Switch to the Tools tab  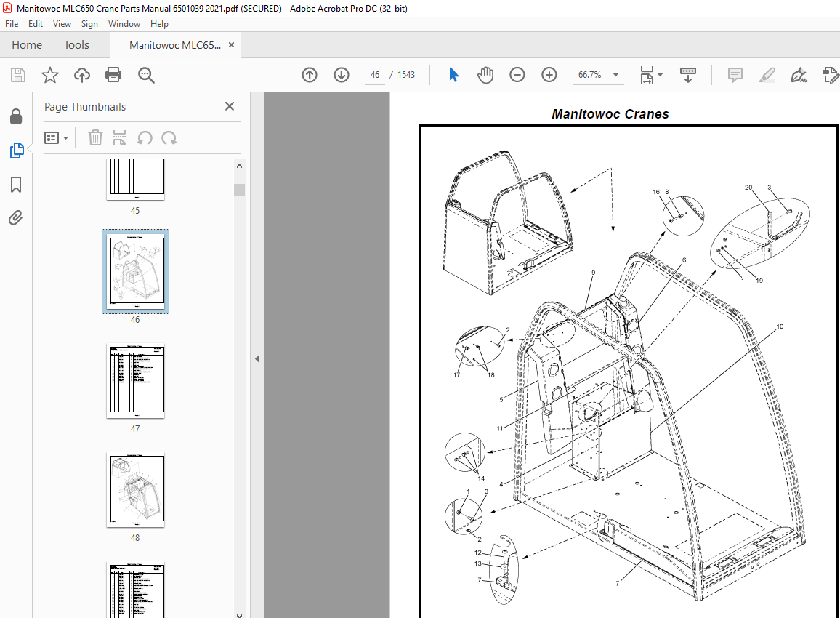coord(76,45)
